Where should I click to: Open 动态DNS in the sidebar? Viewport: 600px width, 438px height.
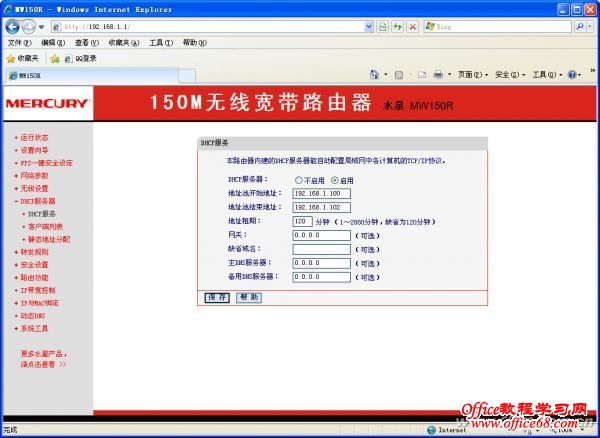click(x=33, y=316)
